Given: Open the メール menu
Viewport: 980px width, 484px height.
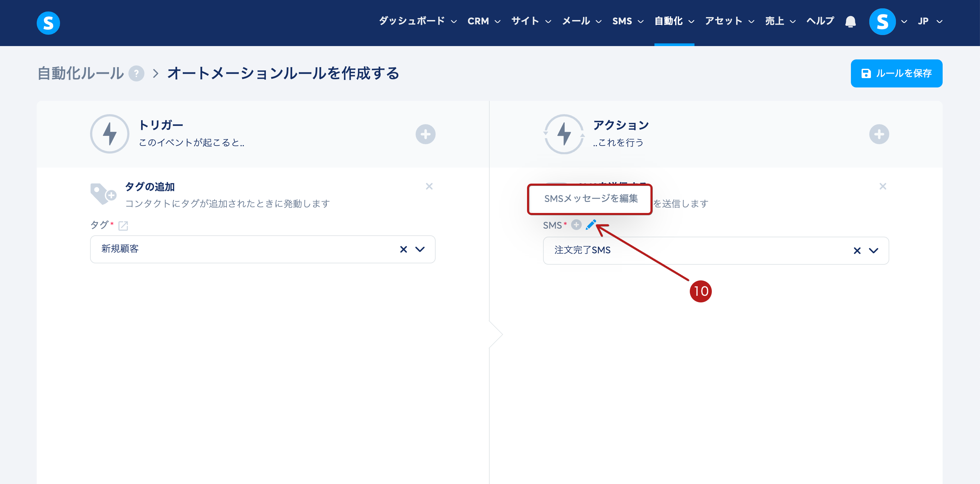Looking at the screenshot, I should [582, 21].
